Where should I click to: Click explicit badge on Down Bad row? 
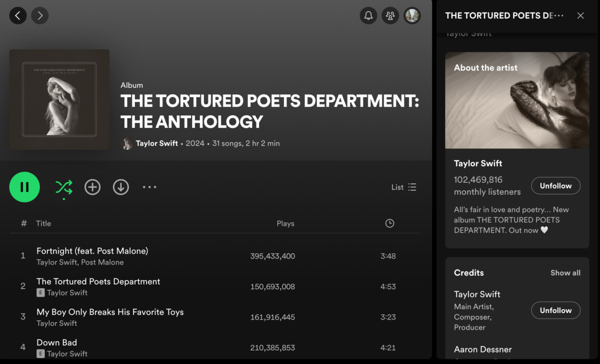(40, 354)
